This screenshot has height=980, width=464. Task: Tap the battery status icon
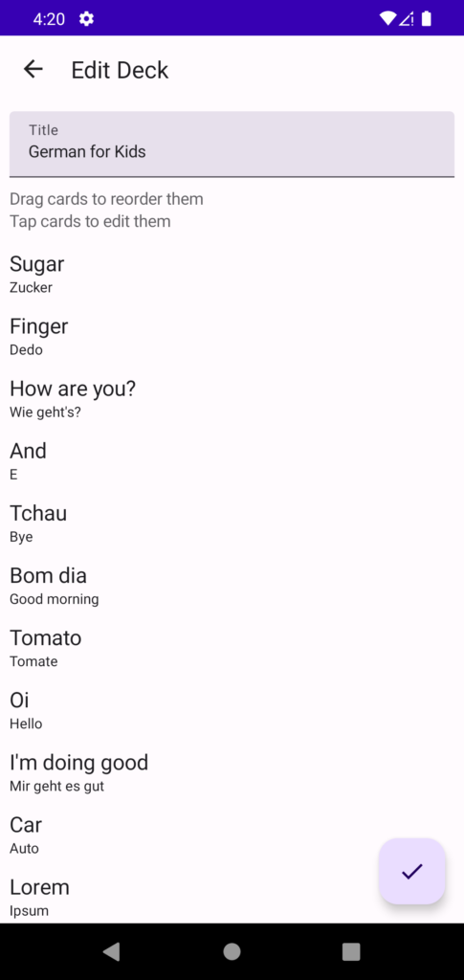coord(427,19)
